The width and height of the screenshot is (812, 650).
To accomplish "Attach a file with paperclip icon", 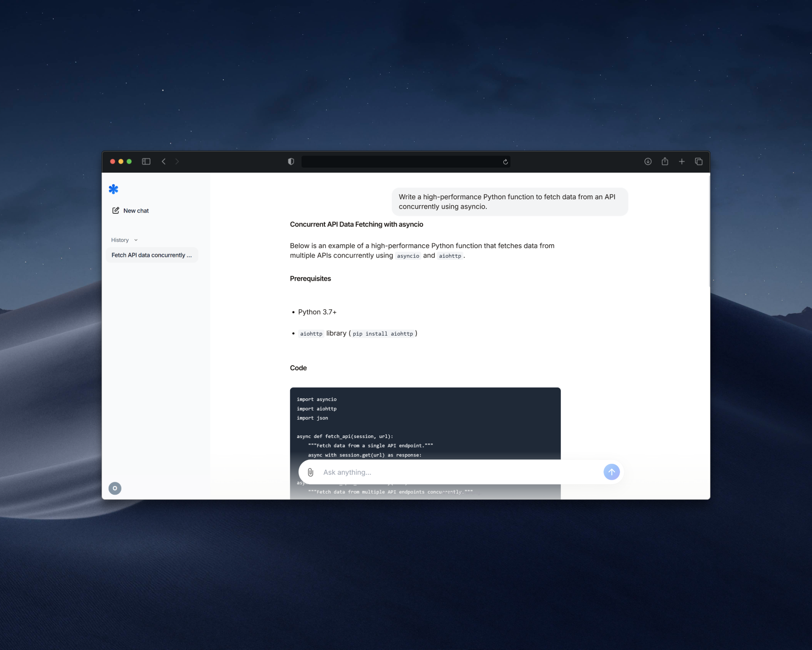I will [x=310, y=472].
